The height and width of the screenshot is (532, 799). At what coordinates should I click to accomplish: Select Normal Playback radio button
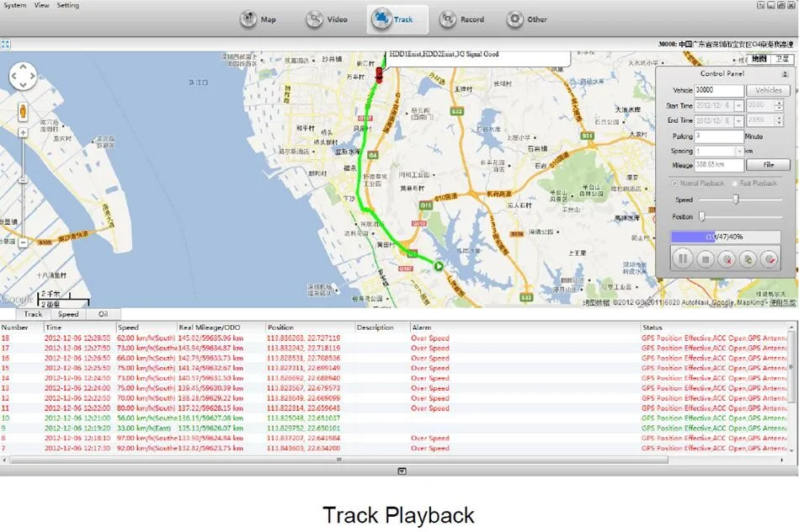click(674, 184)
